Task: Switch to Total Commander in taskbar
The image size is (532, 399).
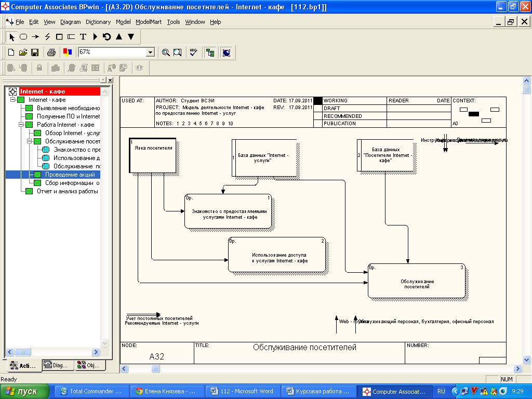Action: (x=91, y=392)
